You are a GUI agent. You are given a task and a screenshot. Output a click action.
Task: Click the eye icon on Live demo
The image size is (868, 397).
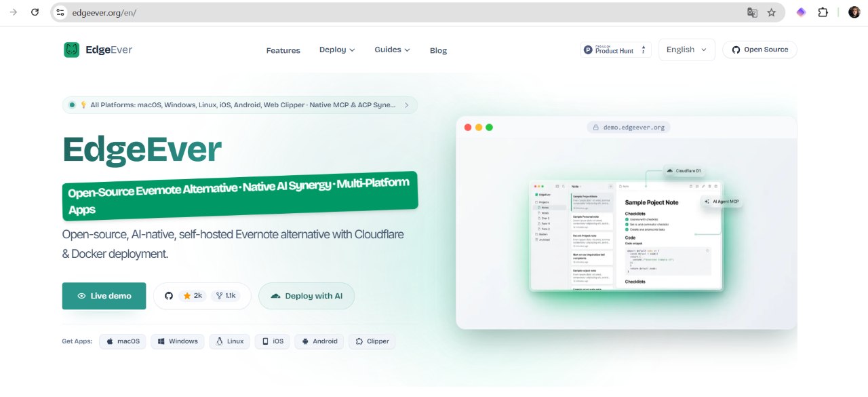81,296
